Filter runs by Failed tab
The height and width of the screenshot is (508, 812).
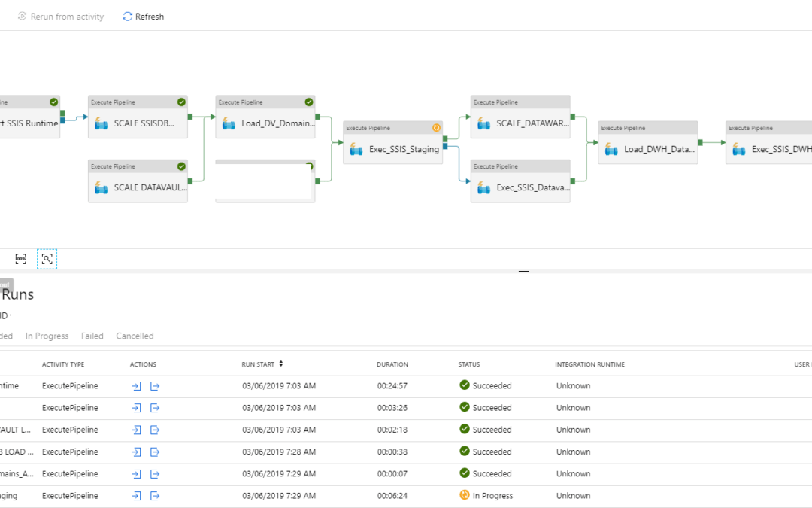point(92,336)
